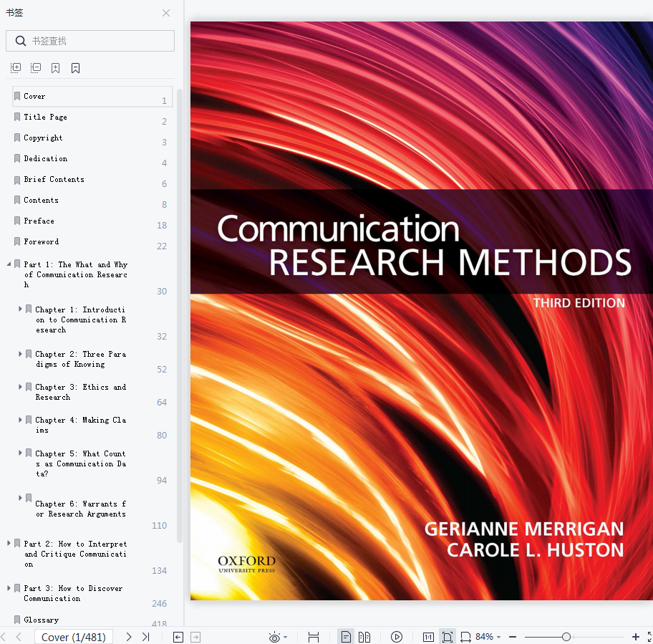
Task: Go to next page arrow
Action: coord(129,637)
